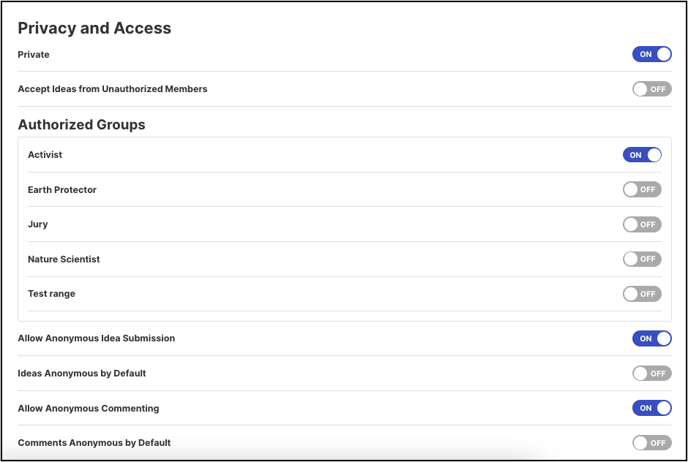Turn off the Private toggle
688x462 pixels.
(652, 54)
